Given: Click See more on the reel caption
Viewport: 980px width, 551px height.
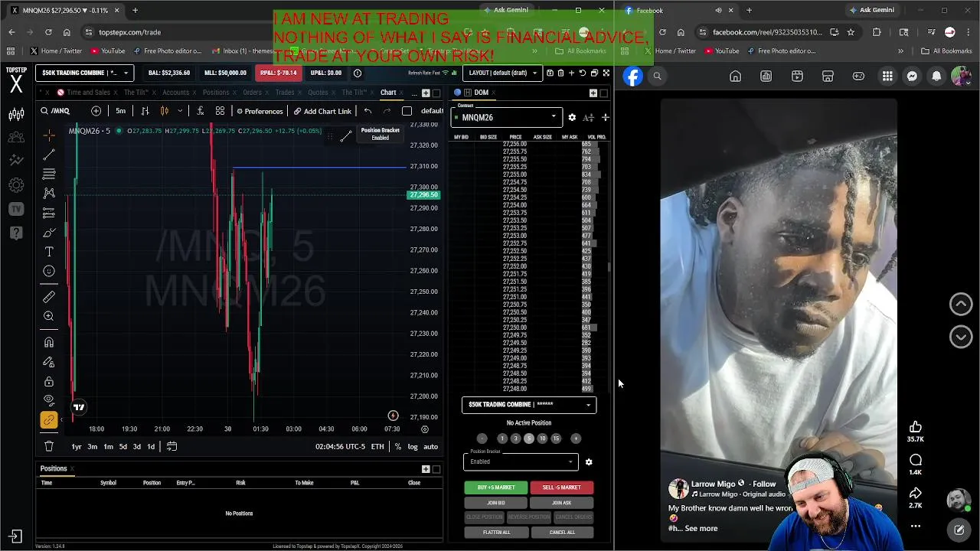Looking at the screenshot, I should pos(701,528).
